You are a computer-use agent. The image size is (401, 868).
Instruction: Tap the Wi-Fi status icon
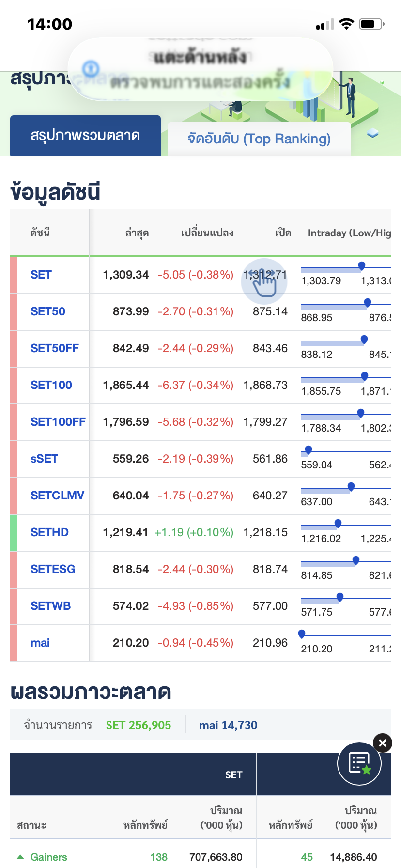pyautogui.click(x=346, y=24)
